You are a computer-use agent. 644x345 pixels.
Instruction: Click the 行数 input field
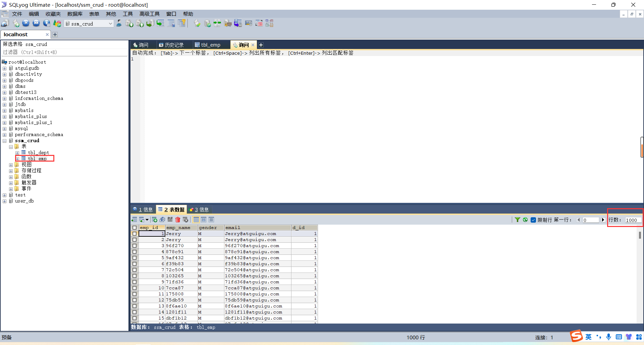click(633, 220)
